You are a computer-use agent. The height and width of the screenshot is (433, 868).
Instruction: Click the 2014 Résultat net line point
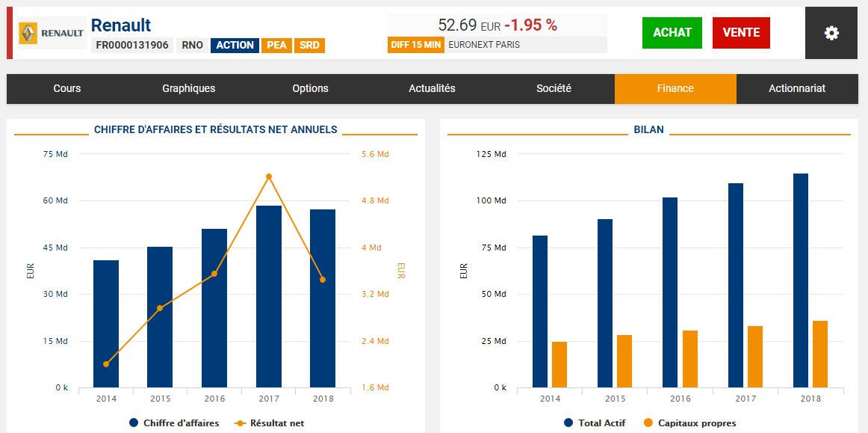click(106, 364)
